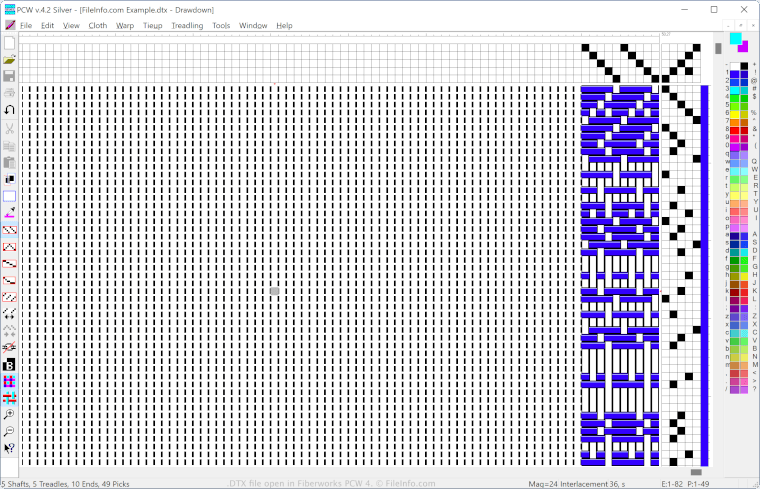760x489 pixels.
Task: Open the Tieup menu
Action: tap(153, 25)
